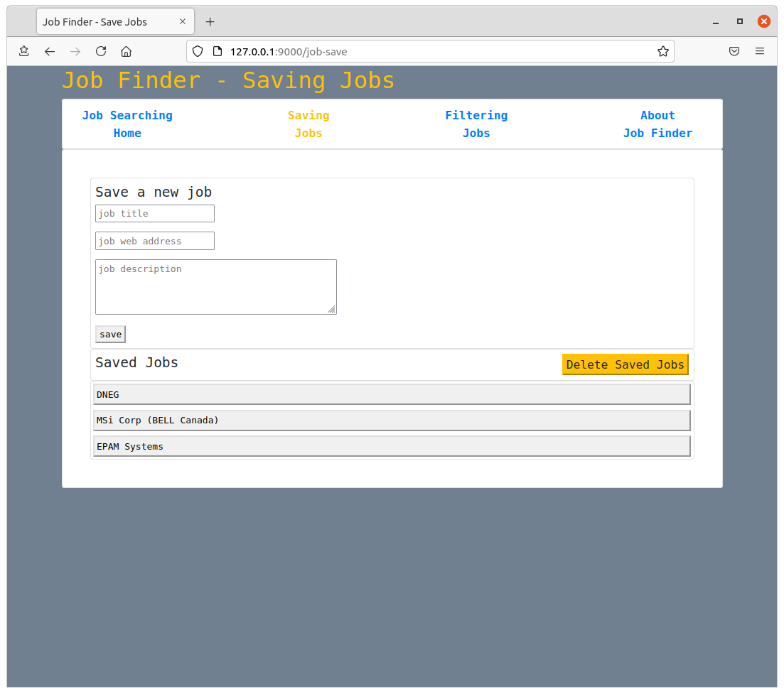This screenshot has width=784, height=694.
Task: Click the textarea resize handle
Action: point(331,310)
